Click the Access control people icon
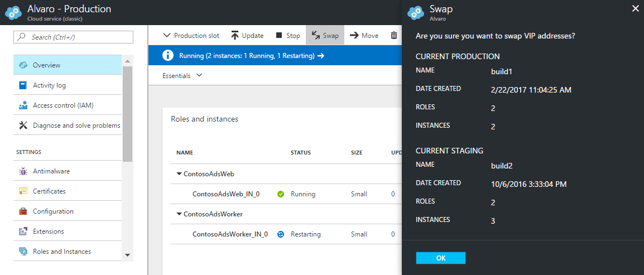This screenshot has width=644, height=275. [23, 105]
